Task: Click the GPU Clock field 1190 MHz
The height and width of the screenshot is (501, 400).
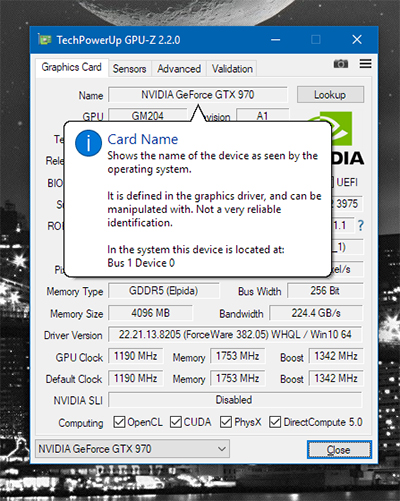Action: (x=136, y=356)
